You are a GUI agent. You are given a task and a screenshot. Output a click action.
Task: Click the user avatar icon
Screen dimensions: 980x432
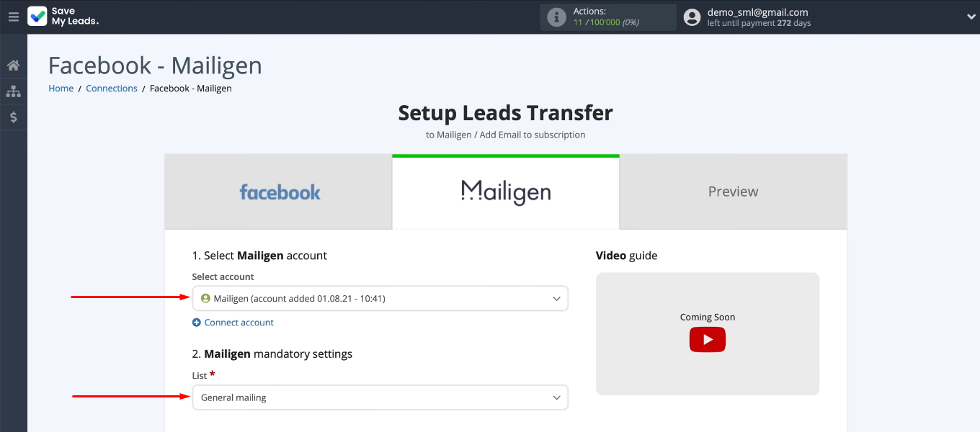pyautogui.click(x=692, y=17)
